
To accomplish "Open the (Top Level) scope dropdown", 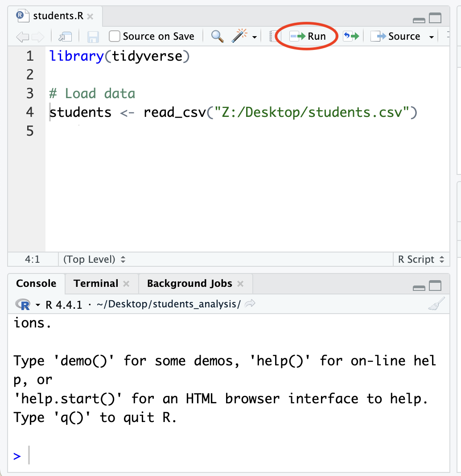I will point(95,259).
